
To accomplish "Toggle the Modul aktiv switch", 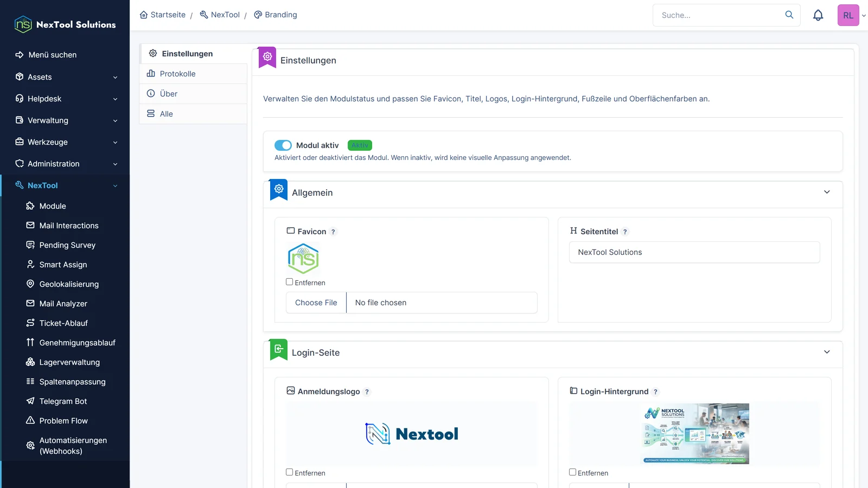I will [283, 145].
